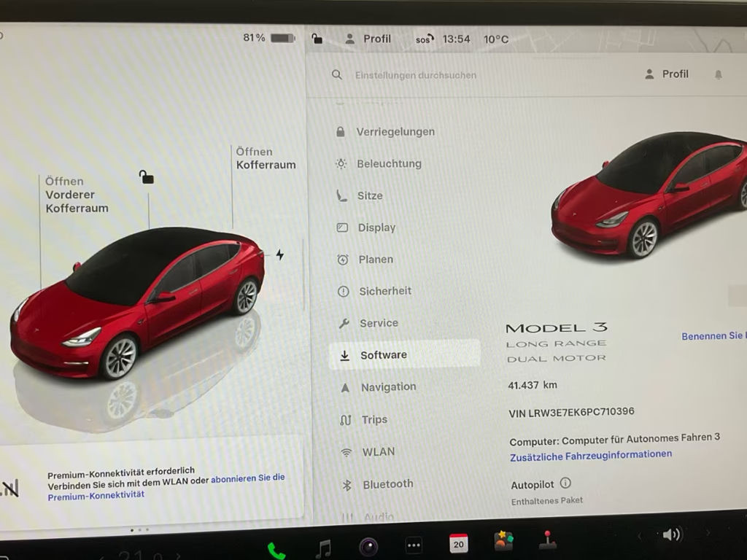The height and width of the screenshot is (560, 747).
Task: Tap the charge port flash icon
Action: pyautogui.click(x=279, y=254)
